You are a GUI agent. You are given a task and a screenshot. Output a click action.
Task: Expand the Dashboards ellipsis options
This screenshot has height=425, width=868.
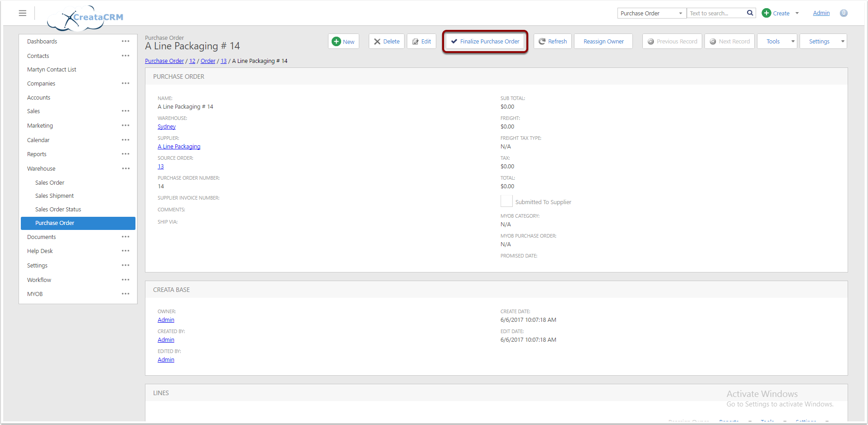[125, 41]
